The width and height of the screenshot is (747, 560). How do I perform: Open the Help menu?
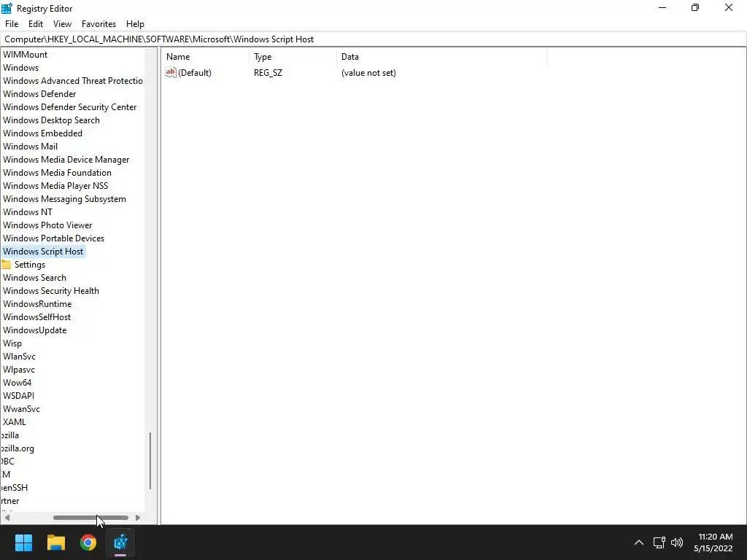pos(135,24)
